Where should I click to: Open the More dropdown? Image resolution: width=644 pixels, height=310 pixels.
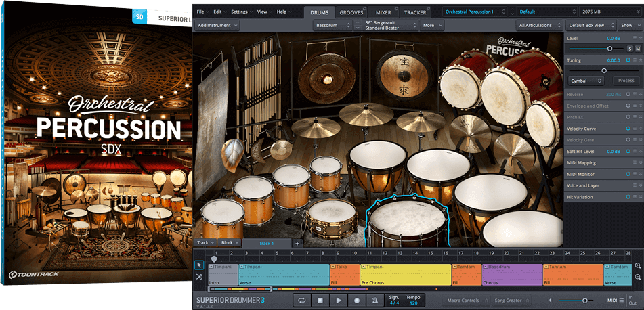[431, 25]
